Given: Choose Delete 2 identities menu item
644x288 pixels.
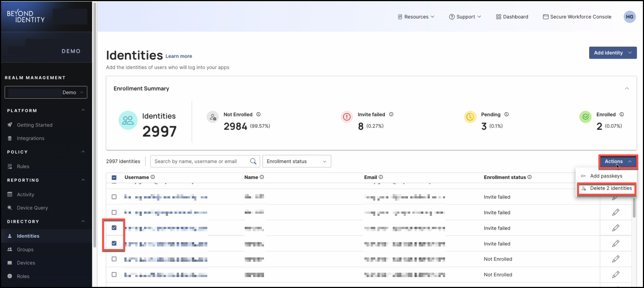Looking at the screenshot, I should (607, 188).
